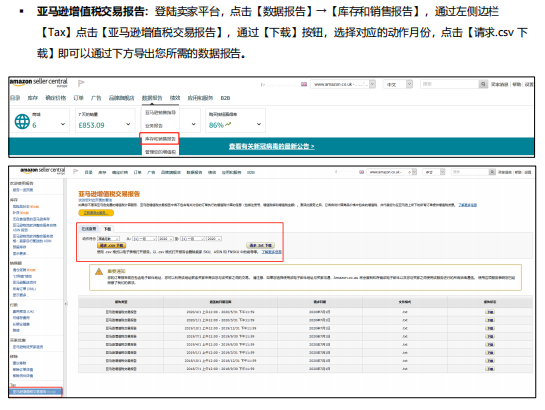The image size is (545, 410).
Task: Open B2B menu in lower screenshot
Action: (x=251, y=172)
